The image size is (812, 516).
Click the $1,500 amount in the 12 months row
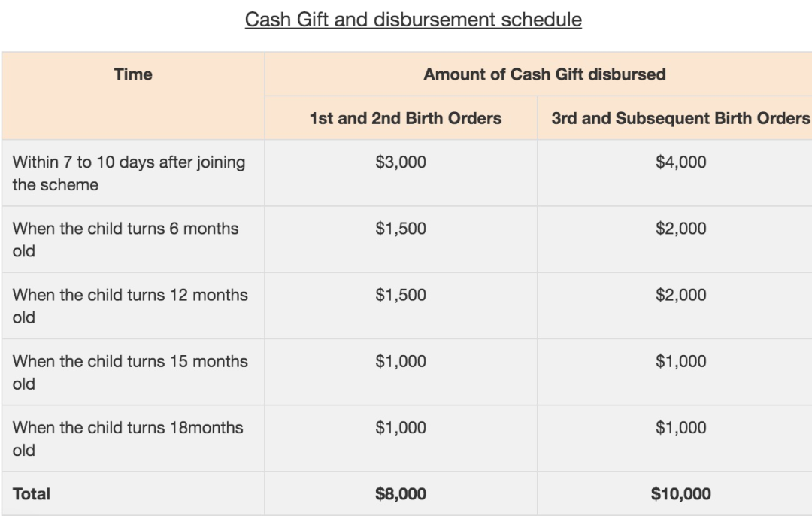click(x=401, y=295)
